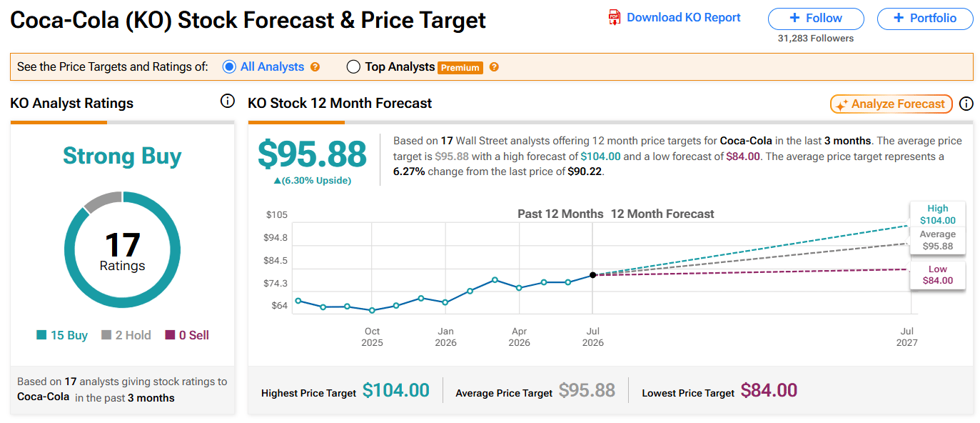Select the Top Analysts radio option
Screen dimensions: 980x423
pyautogui.click(x=353, y=66)
